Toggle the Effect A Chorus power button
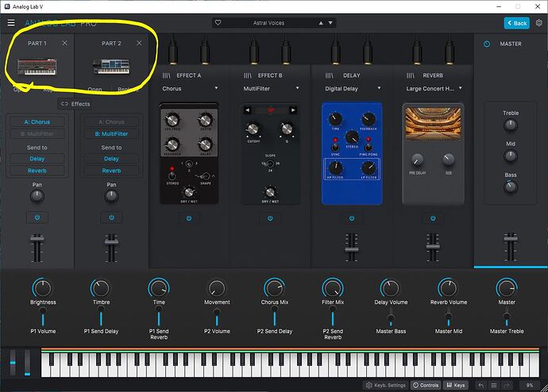Viewport: 548px width, 392px height. tap(189, 218)
